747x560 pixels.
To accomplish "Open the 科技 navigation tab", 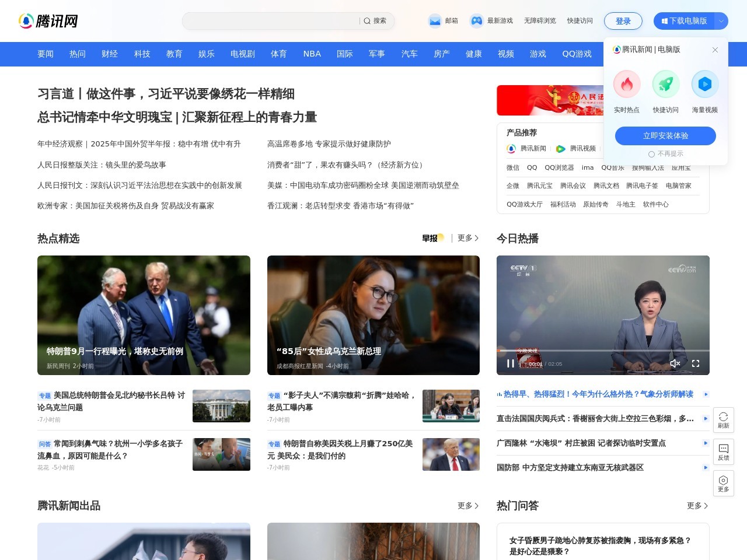I will [x=142, y=54].
